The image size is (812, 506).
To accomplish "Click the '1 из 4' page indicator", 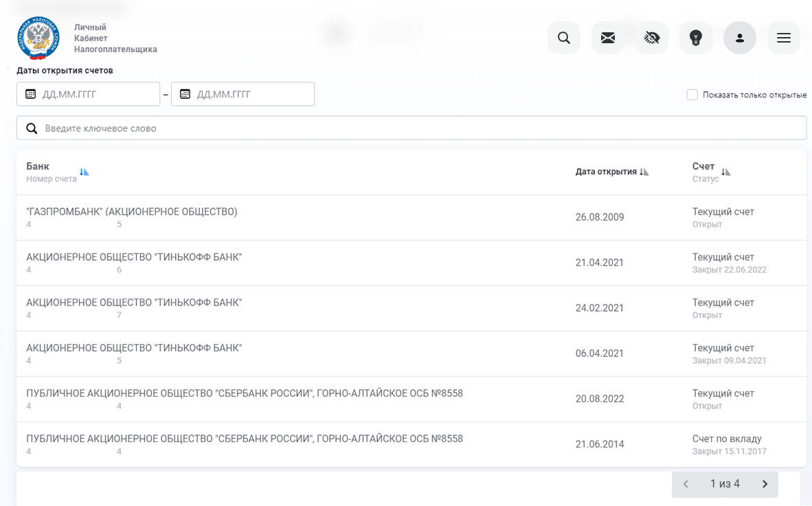I will pos(725,484).
